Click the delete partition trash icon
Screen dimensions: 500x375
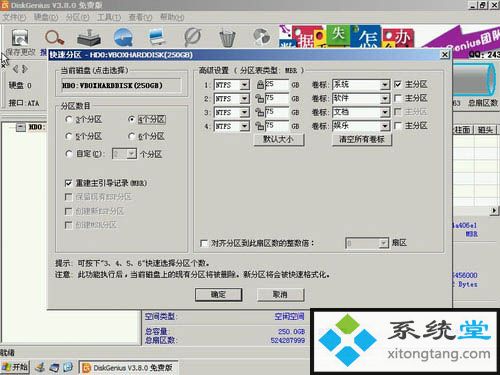click(228, 38)
